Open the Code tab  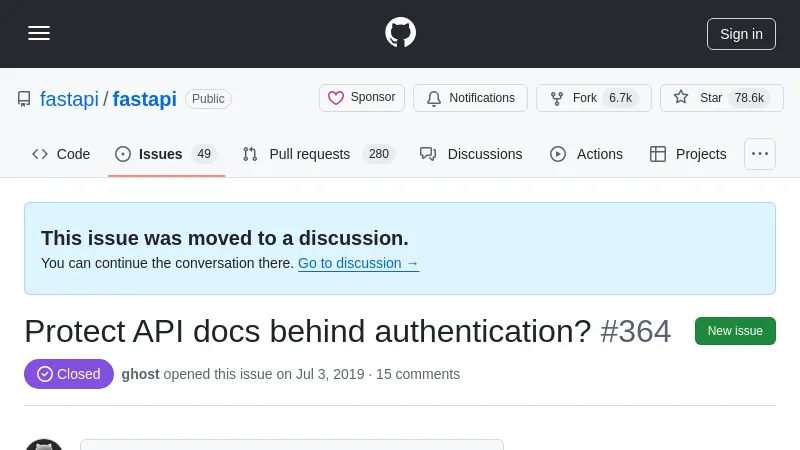pyautogui.click(x=61, y=154)
